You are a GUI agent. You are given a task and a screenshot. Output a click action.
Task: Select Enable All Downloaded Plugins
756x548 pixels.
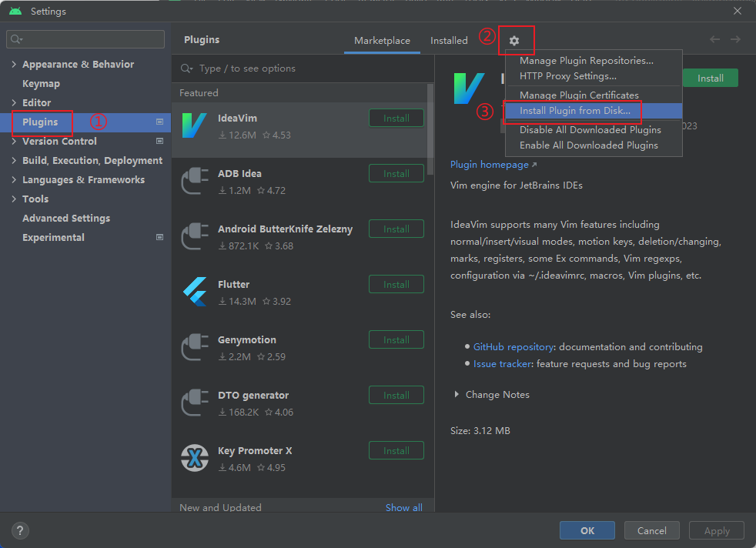tap(594, 145)
